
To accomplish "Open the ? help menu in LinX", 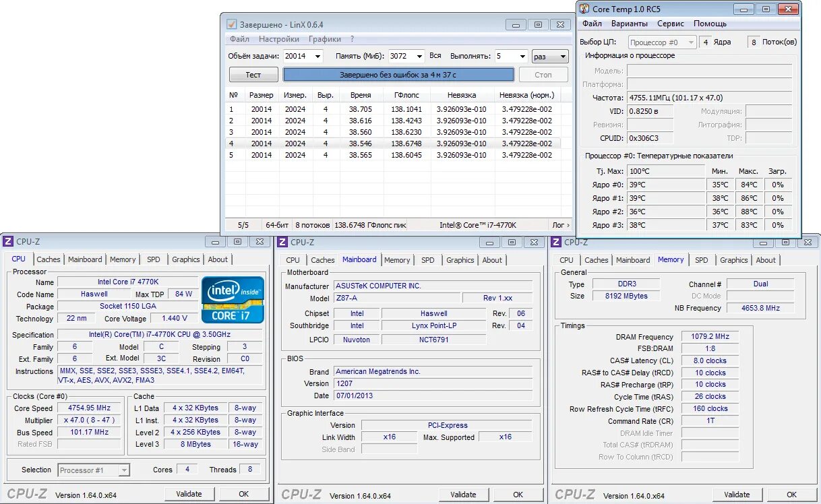I will [x=352, y=39].
